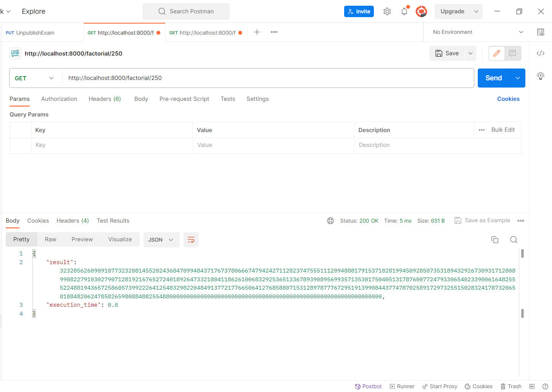Open the request Headers (6) tab

[105, 99]
